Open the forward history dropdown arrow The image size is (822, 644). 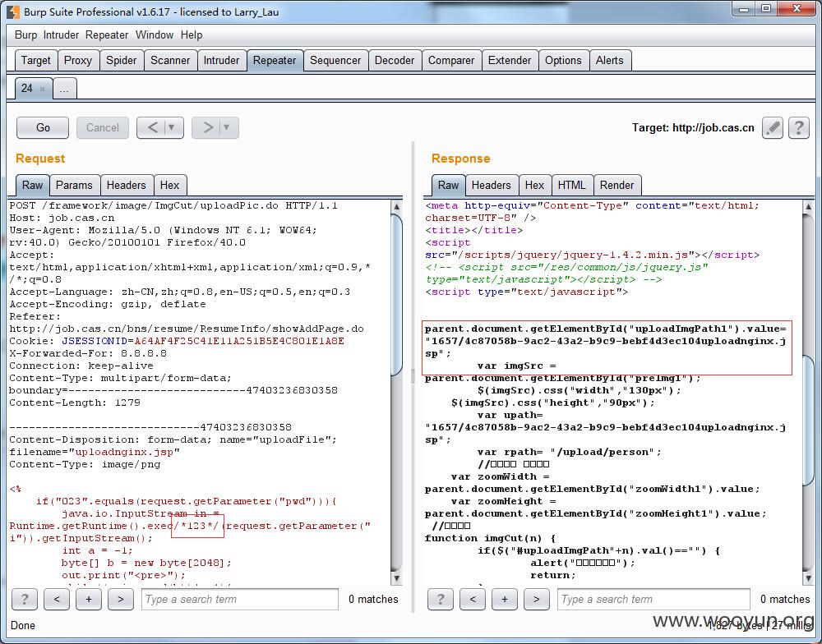pos(227,127)
